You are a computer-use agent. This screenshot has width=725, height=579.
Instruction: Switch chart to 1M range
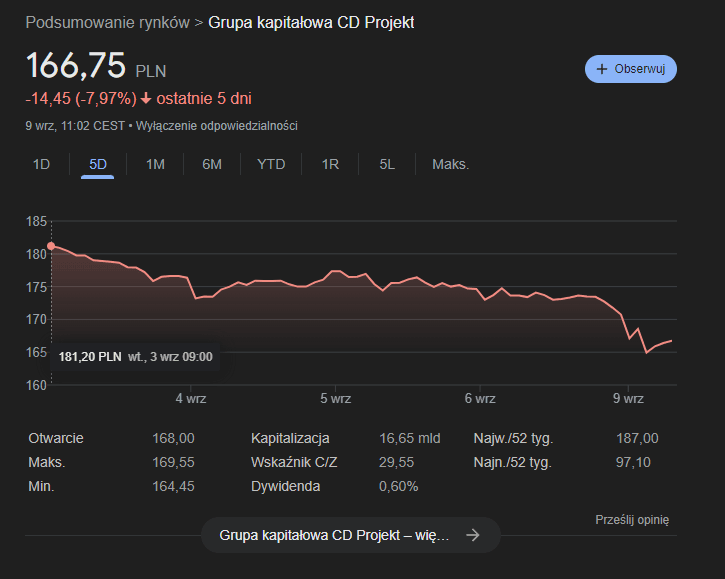point(155,164)
